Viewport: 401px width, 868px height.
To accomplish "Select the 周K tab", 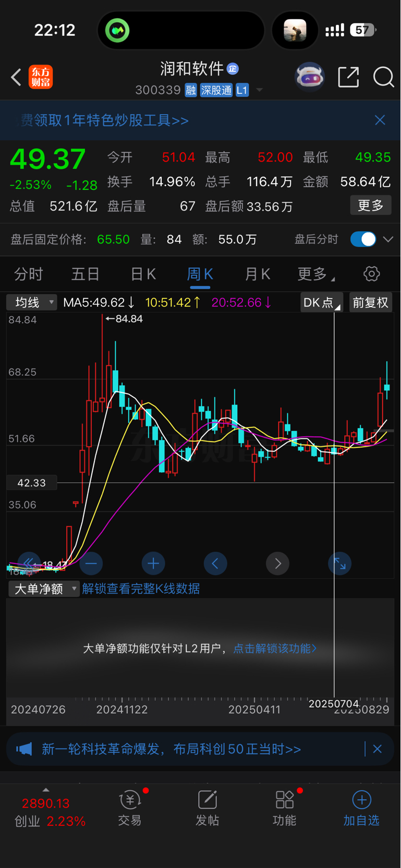I will tap(200, 274).
